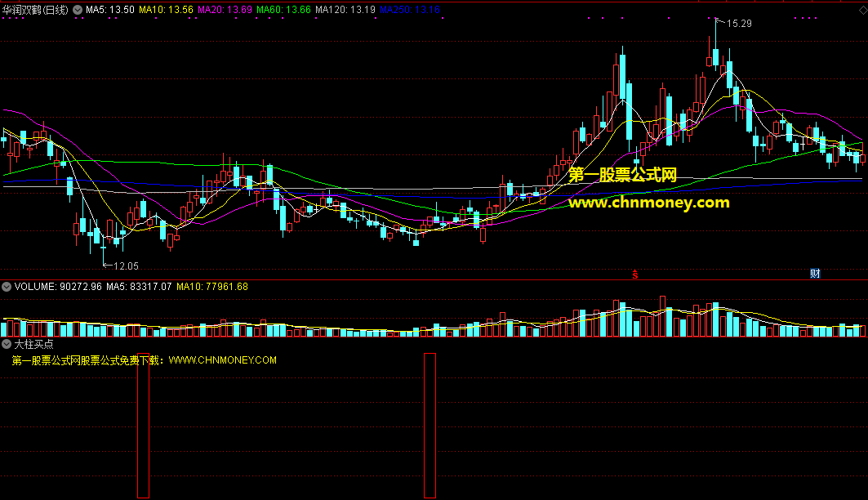Click the 15.29 high price label
This screenshot has height=500, width=868.
click(739, 23)
